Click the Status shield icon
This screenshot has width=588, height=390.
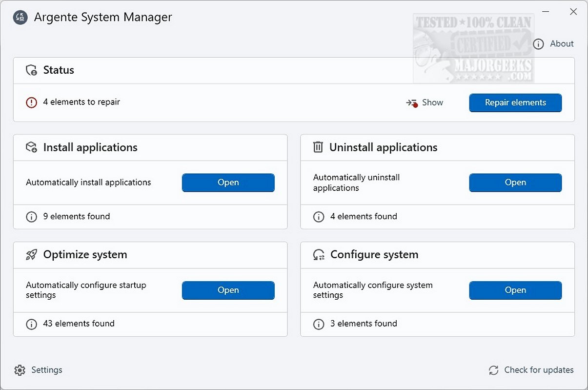pyautogui.click(x=31, y=70)
